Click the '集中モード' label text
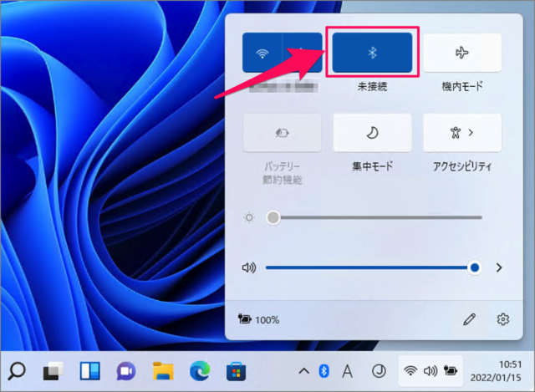 pos(372,166)
